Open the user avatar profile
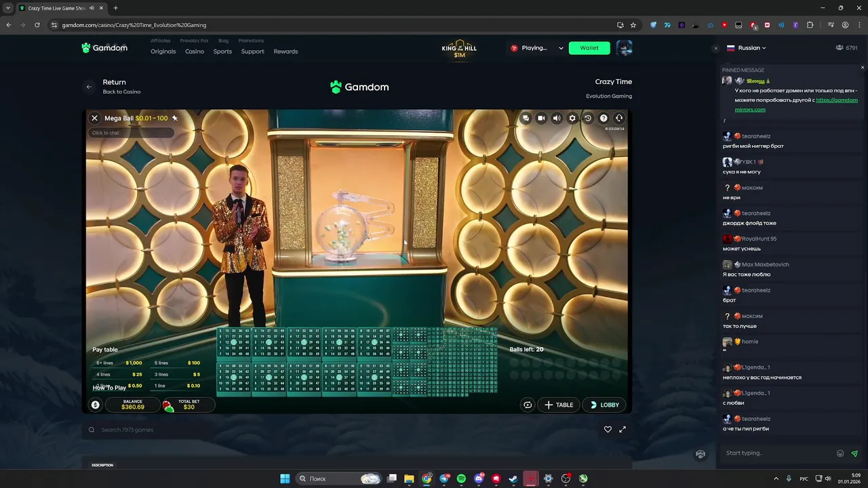Screen dimensions: 868x488 coord(625,48)
